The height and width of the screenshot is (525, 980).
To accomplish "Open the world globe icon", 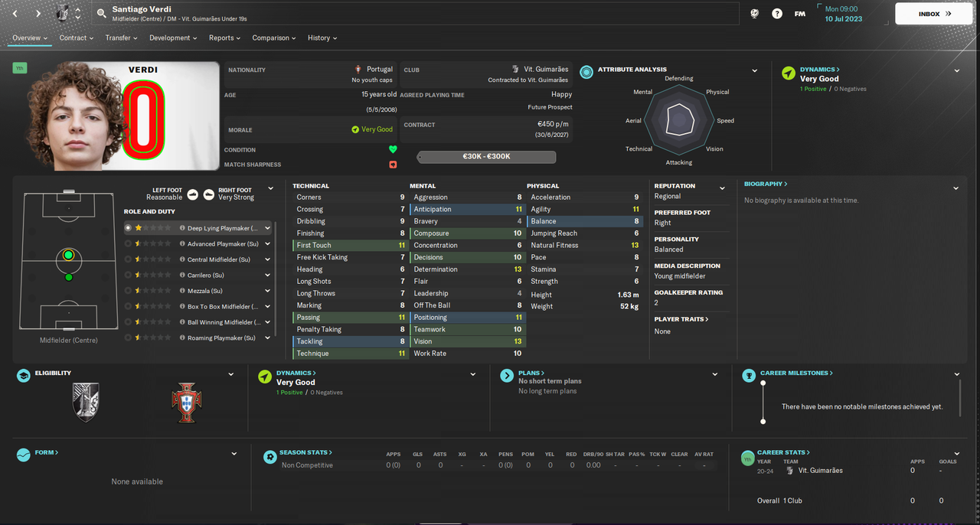I will 753,14.
